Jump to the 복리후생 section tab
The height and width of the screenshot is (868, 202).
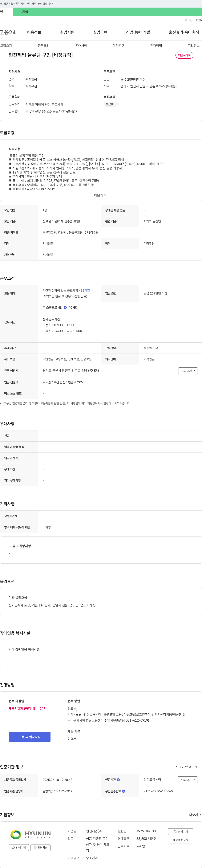pyautogui.click(x=118, y=46)
